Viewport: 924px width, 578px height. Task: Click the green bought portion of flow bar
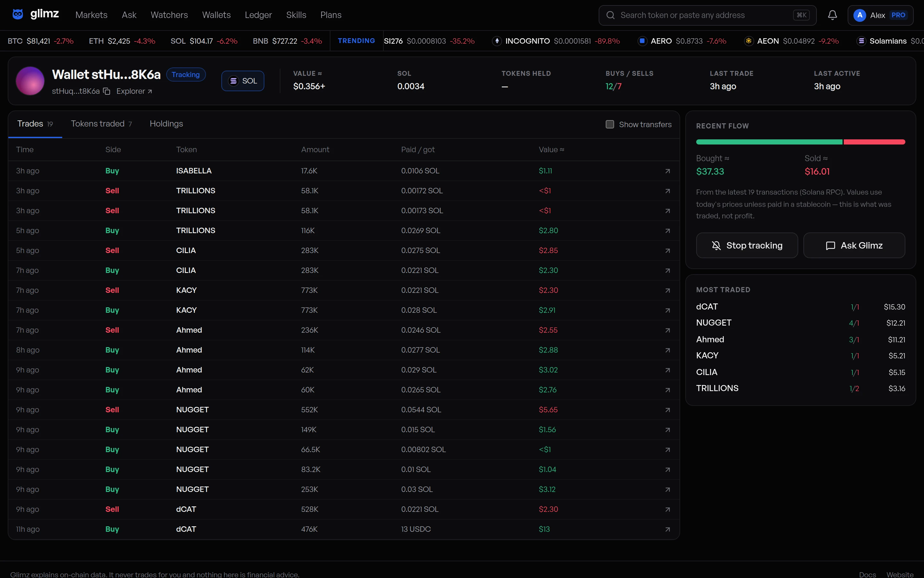tap(769, 142)
